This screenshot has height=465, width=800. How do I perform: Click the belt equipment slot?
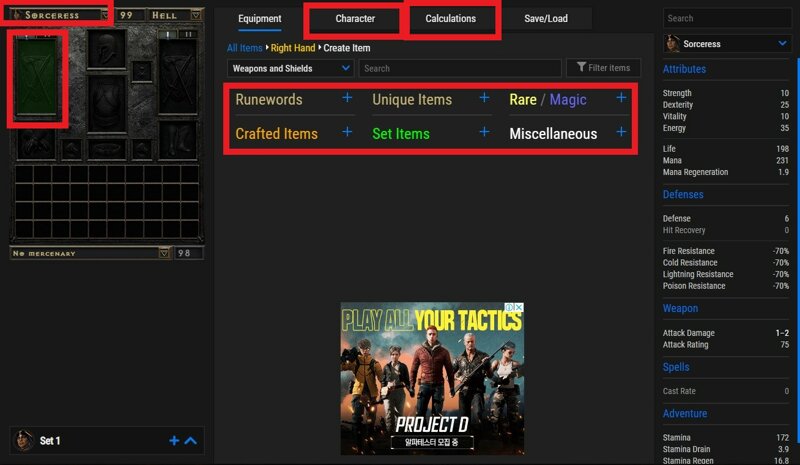106,149
